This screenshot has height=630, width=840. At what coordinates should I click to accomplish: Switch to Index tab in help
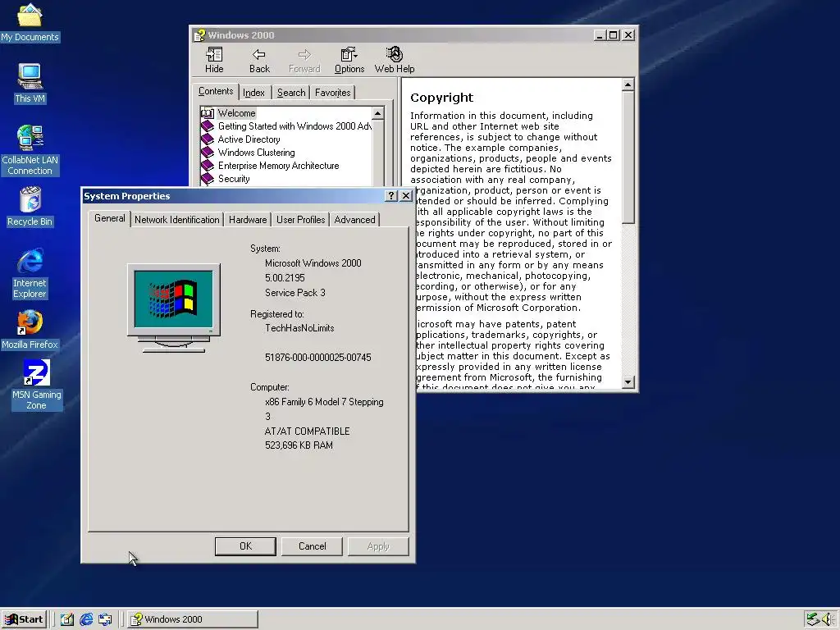[254, 93]
